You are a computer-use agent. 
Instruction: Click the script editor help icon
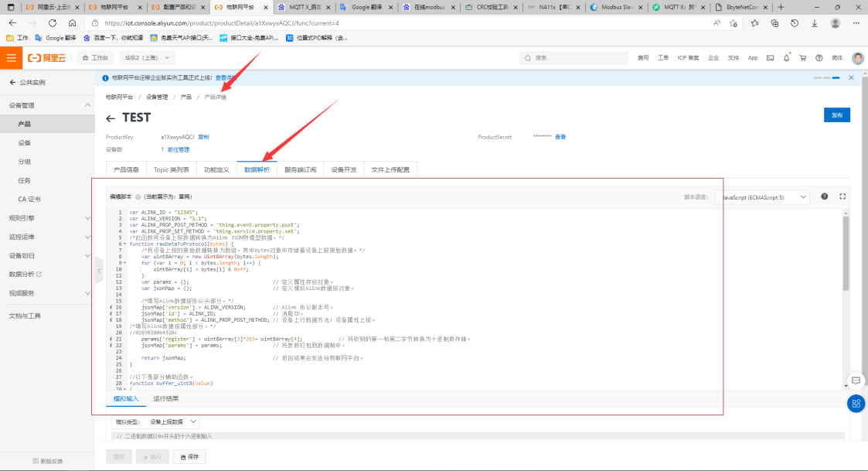(825, 197)
